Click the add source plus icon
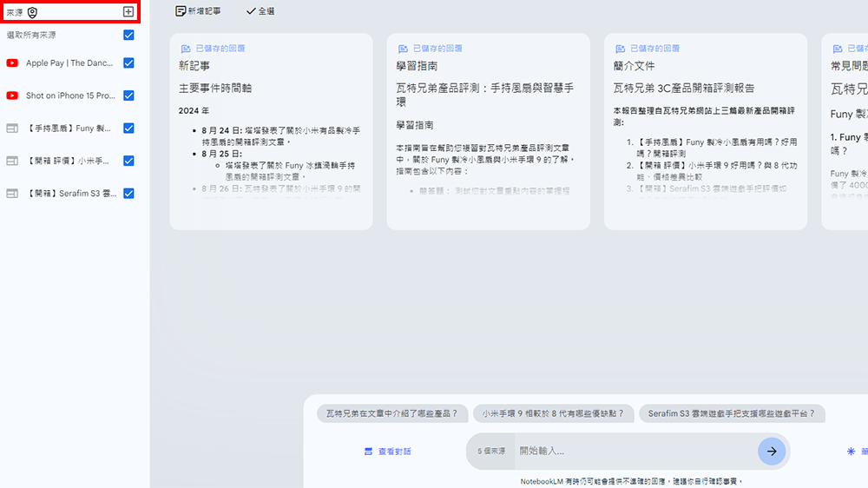The image size is (868, 488). [x=128, y=11]
